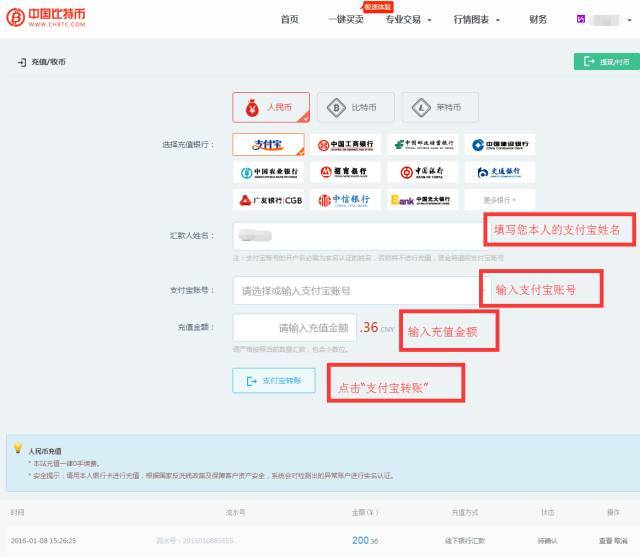Screen dimensions: 640x557
Task: Click the Litecoin diamond icon
Action: [421, 108]
